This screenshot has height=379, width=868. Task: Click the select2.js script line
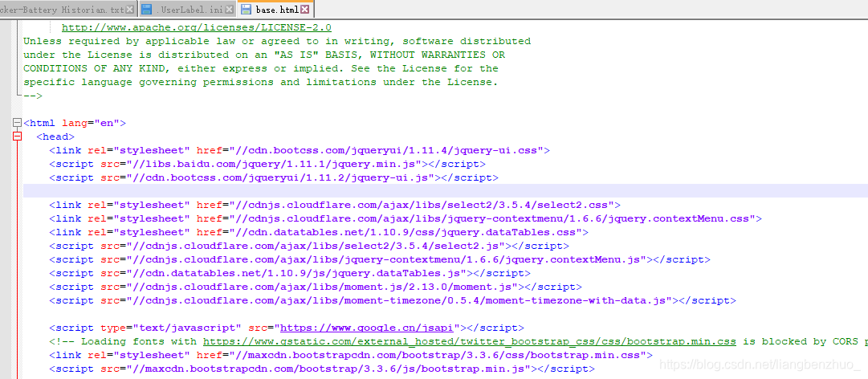tap(309, 246)
